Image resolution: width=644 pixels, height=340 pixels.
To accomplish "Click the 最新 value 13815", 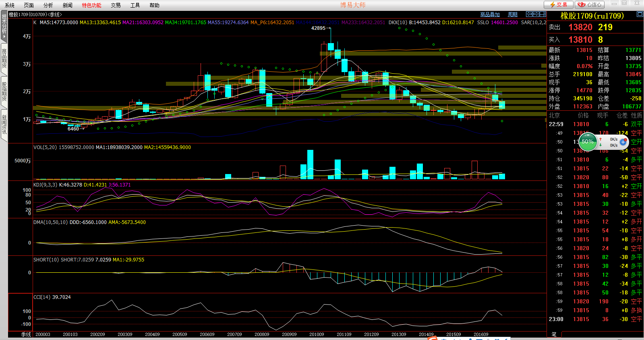I will pos(584,50).
